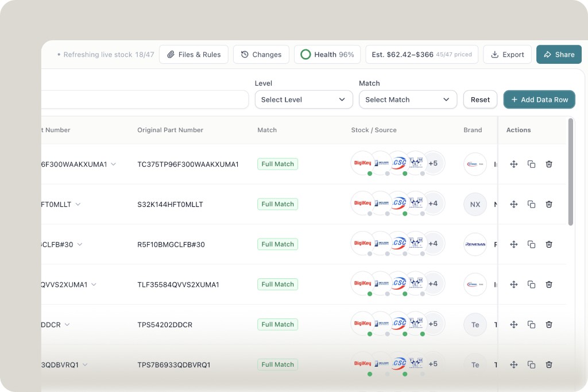Duplicate the S32K144HFT0MLLT row

[x=531, y=204]
